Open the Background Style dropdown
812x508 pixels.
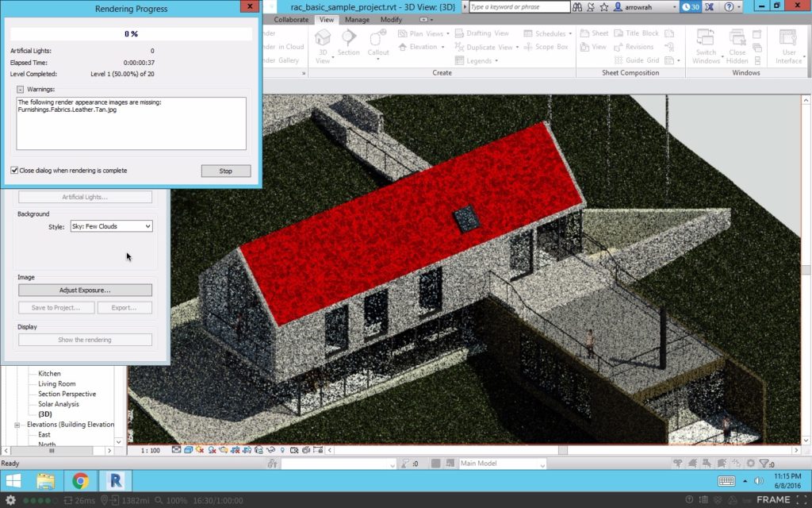click(x=111, y=226)
